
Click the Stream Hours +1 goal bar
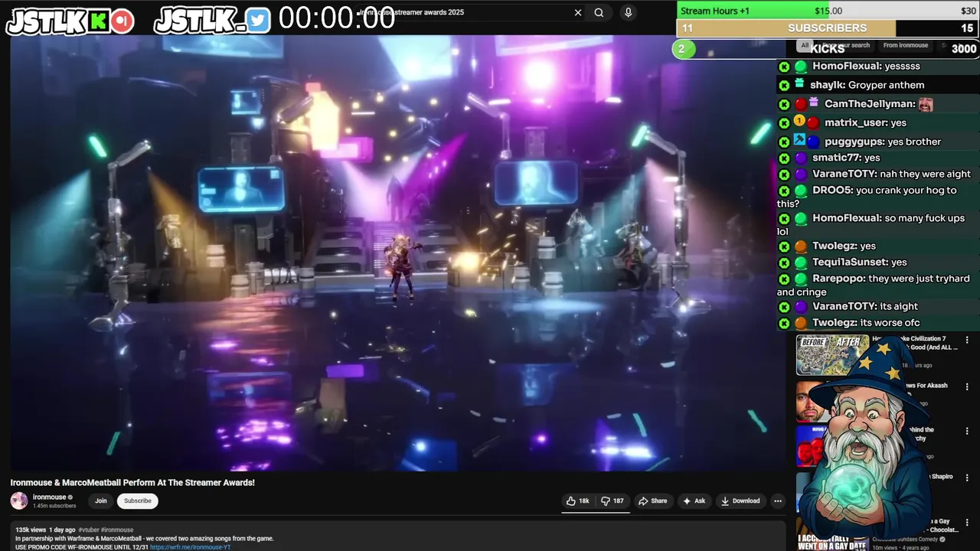(828, 10)
